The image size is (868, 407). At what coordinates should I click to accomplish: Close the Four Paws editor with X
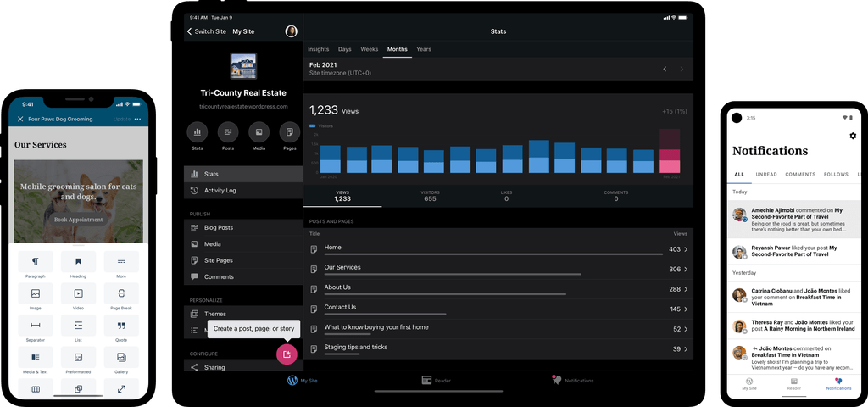click(x=20, y=119)
